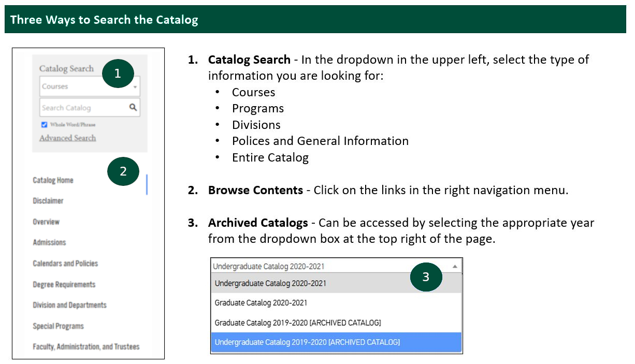Screen dimensions: 635x364
Task: Open the Admissions navigation link
Action: [49, 242]
